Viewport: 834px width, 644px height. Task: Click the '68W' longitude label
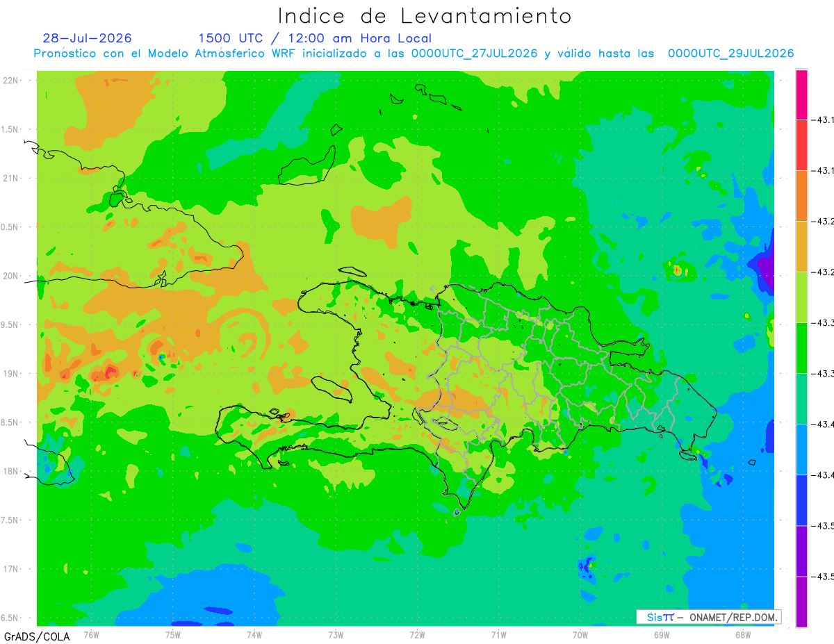pyautogui.click(x=743, y=635)
